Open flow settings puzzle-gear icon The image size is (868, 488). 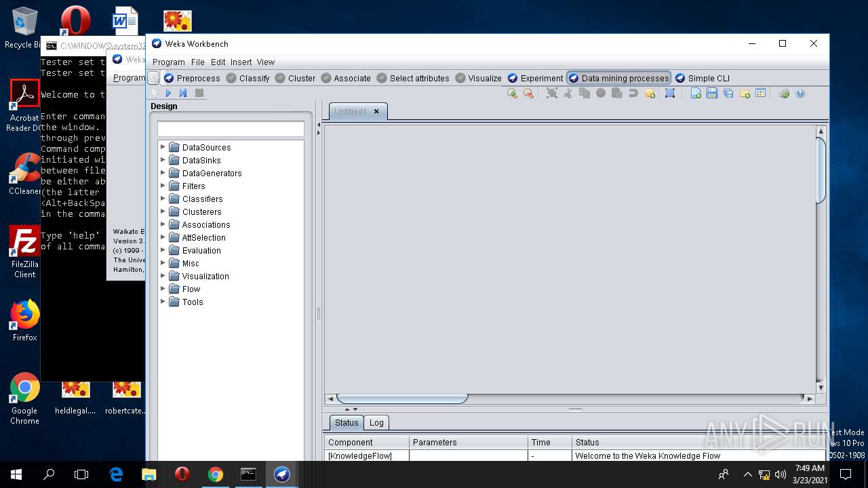pyautogui.click(x=784, y=94)
